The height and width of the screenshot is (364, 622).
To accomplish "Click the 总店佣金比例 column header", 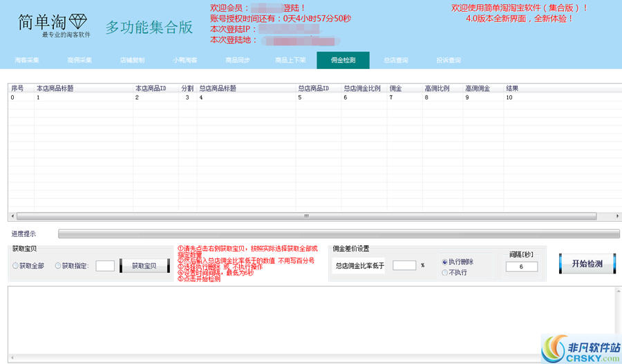I will [x=364, y=88].
